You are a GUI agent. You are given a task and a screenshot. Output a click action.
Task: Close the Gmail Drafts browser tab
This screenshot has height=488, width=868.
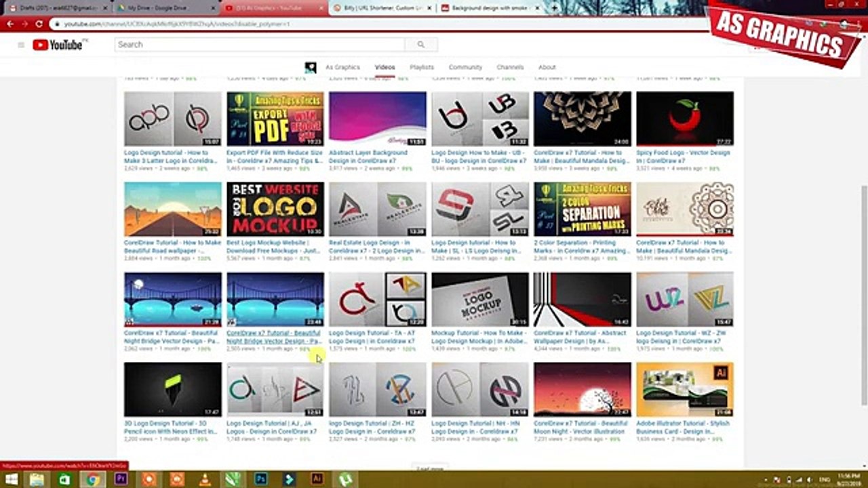[104, 8]
